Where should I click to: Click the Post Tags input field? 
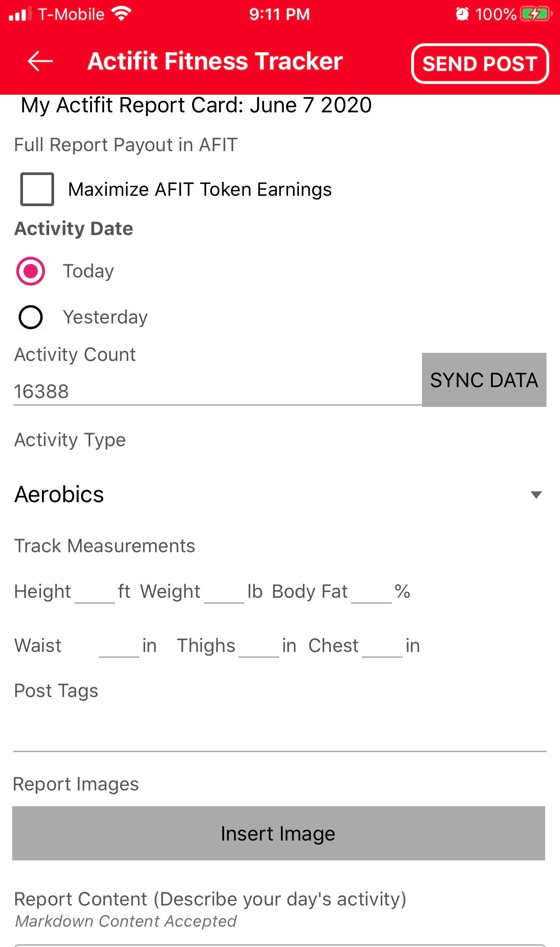tap(280, 734)
